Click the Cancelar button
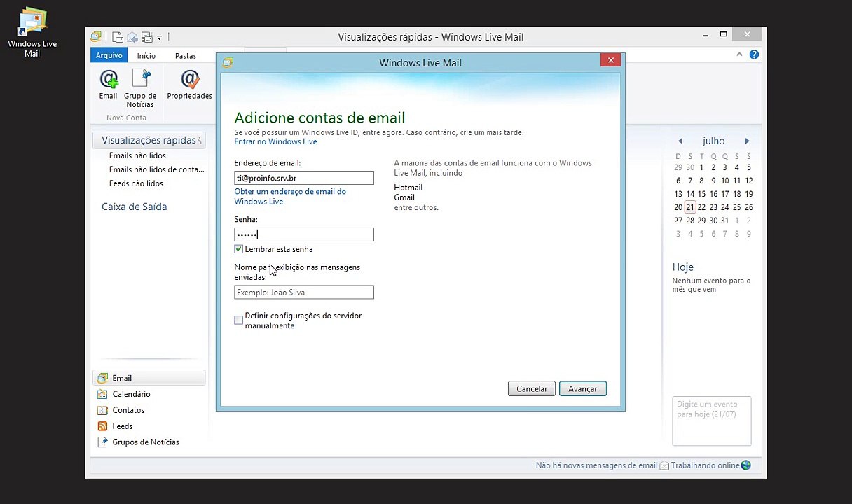Screen dimensions: 852x504 click(532, 389)
